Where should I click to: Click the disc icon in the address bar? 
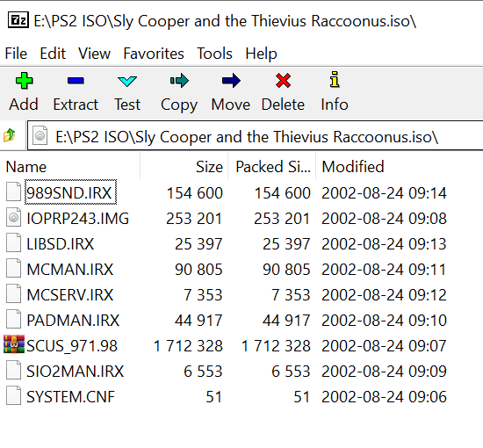[x=40, y=135]
